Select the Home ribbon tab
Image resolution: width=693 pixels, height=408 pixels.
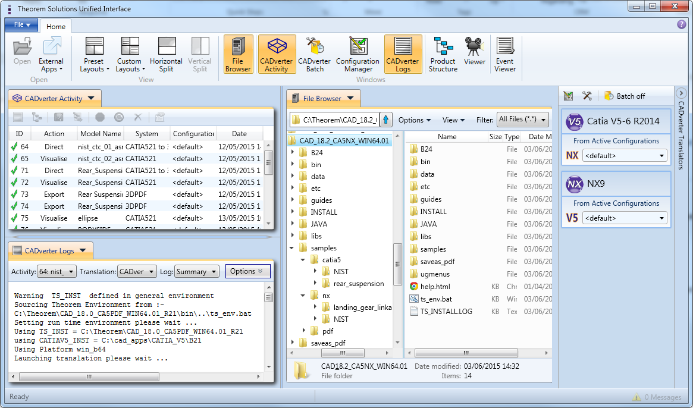pyautogui.click(x=56, y=27)
